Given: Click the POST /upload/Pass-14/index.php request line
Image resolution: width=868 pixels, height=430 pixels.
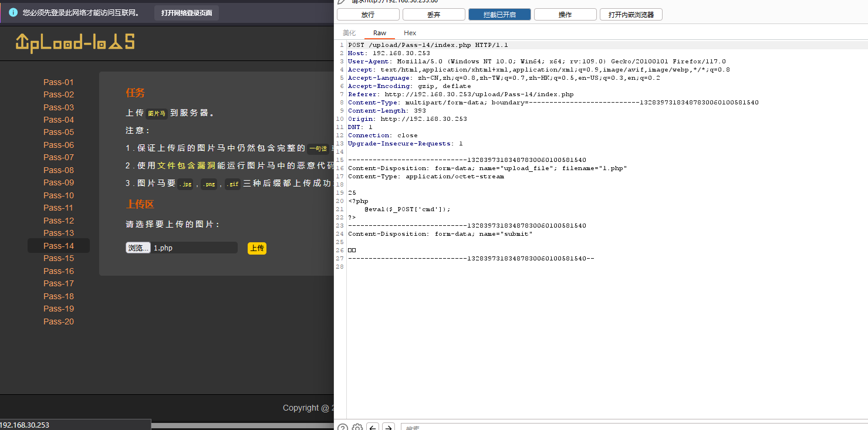Looking at the screenshot, I should point(428,45).
